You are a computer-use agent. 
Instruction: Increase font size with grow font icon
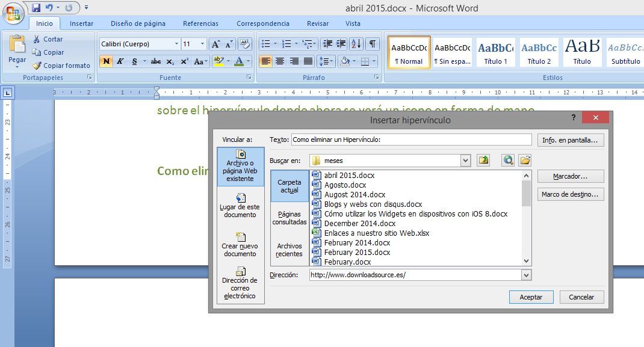point(215,44)
